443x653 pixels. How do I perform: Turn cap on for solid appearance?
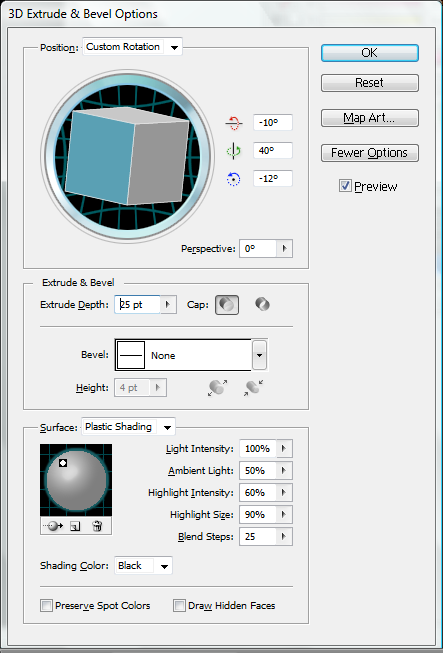[227, 305]
